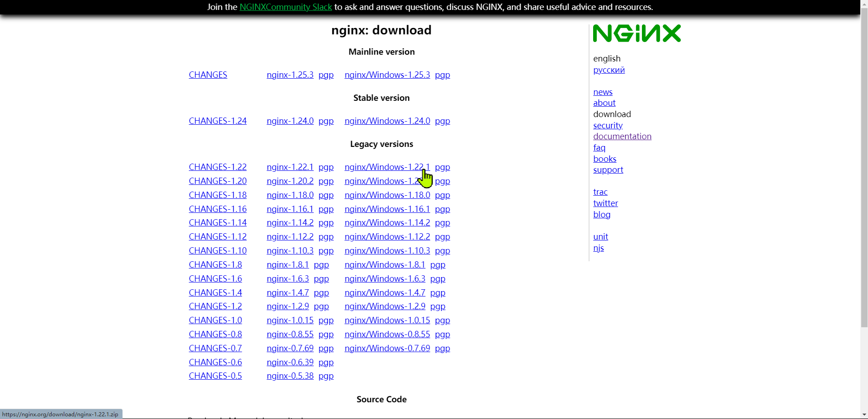Open CHANGES-0.5 link
Screen dimensions: 868x419
coord(216,376)
